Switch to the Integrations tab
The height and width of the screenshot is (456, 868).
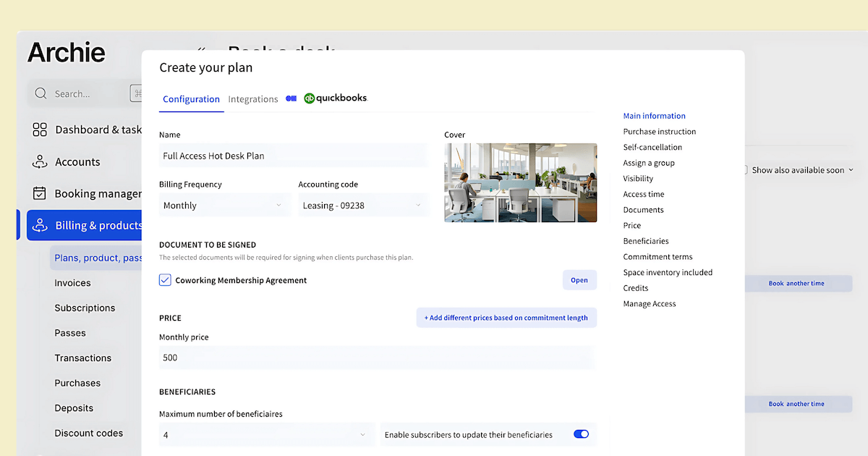pos(253,99)
